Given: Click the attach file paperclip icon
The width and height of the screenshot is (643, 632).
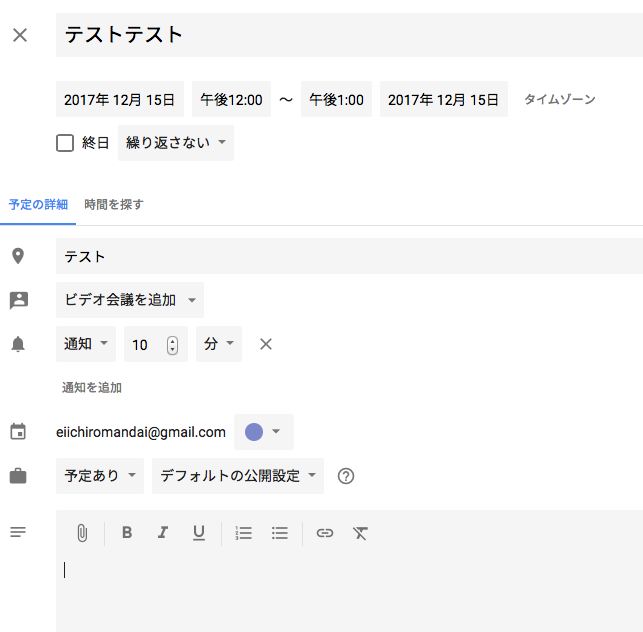Looking at the screenshot, I should click(x=82, y=533).
